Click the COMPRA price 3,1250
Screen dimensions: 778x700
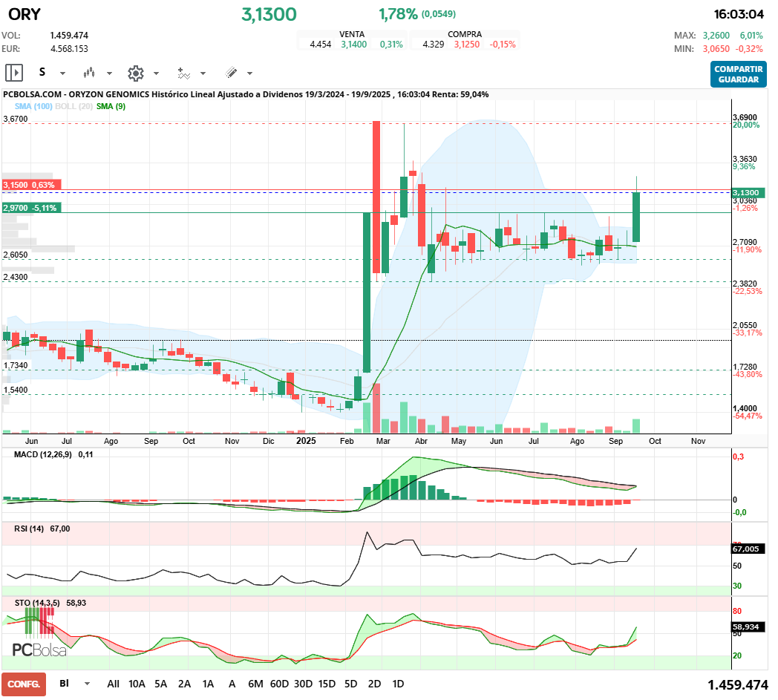pos(467,44)
